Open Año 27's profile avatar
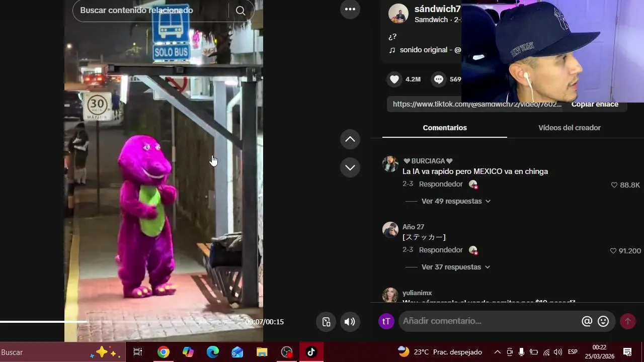The width and height of the screenshot is (644, 362). click(x=390, y=230)
